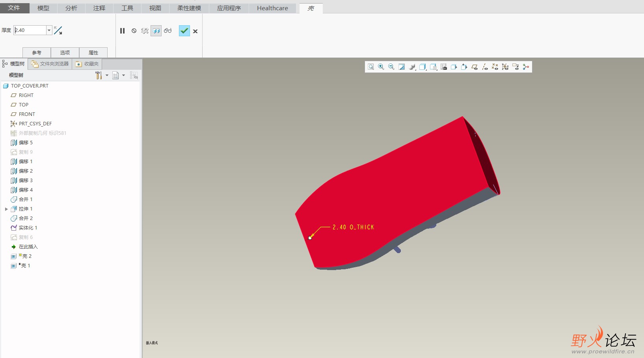Open the 应用程序 ribbon tab
Screen dimensions: 644x358
click(229, 8)
